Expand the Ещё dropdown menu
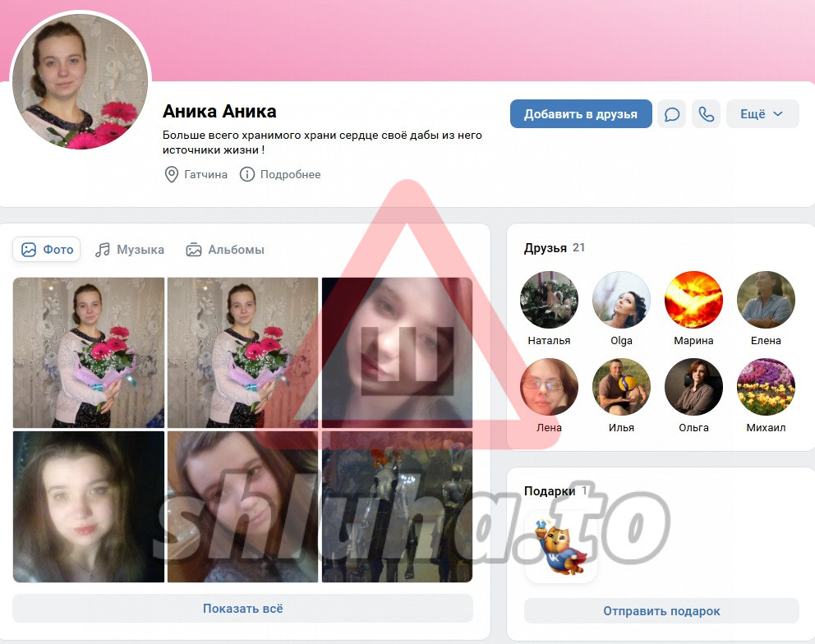 pos(762,114)
